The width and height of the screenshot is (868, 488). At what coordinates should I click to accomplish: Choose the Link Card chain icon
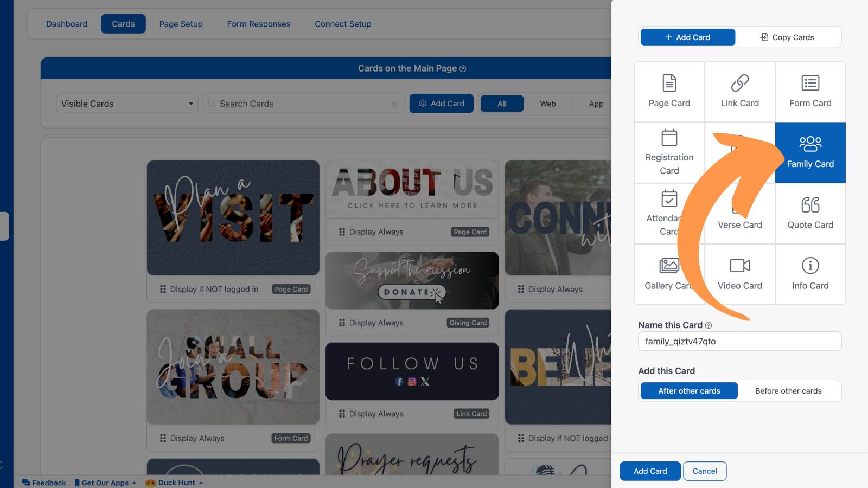coord(739,83)
